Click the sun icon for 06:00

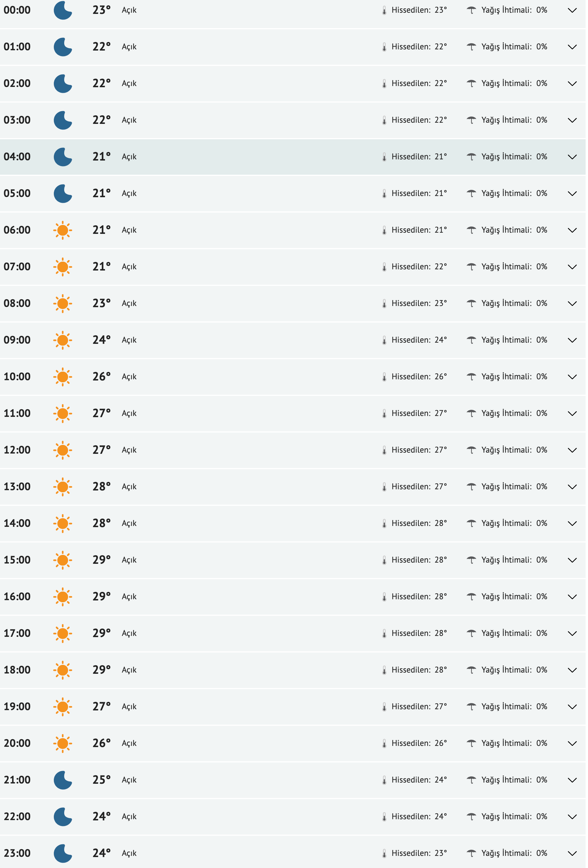pos(62,230)
